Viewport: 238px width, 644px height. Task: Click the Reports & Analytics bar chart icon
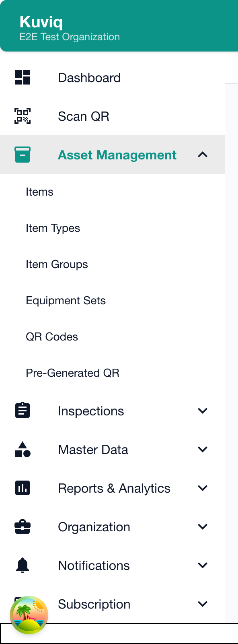click(22, 488)
